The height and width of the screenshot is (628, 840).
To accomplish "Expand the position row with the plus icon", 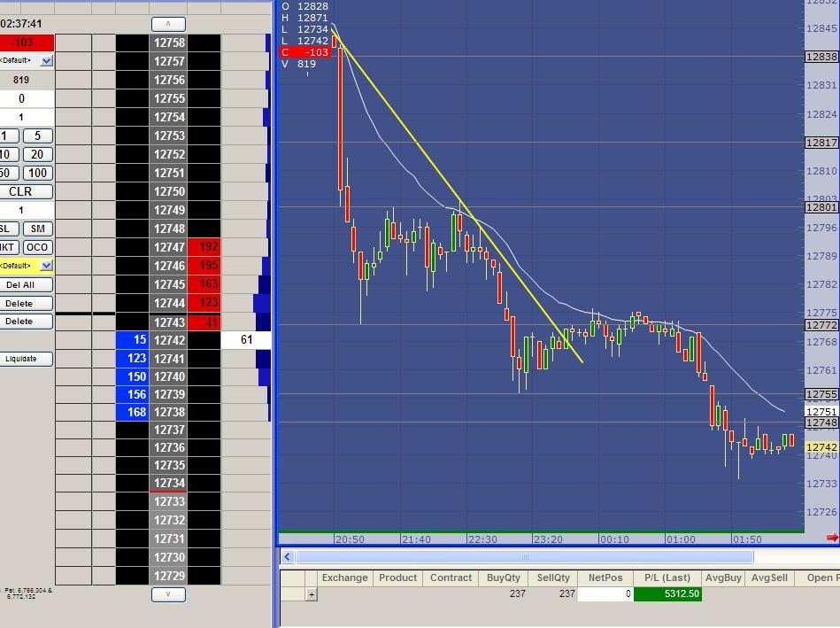I will tap(312, 594).
